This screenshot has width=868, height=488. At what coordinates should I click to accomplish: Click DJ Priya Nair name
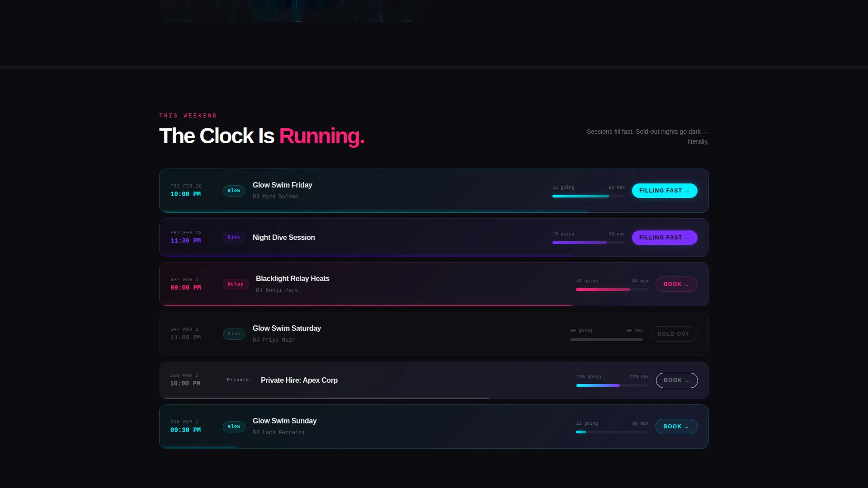[x=274, y=340]
